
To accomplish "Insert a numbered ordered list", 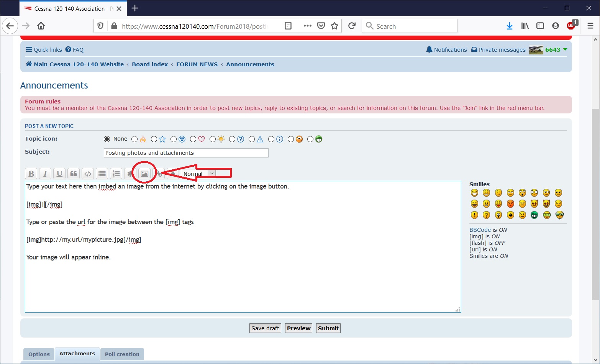I will (x=116, y=174).
